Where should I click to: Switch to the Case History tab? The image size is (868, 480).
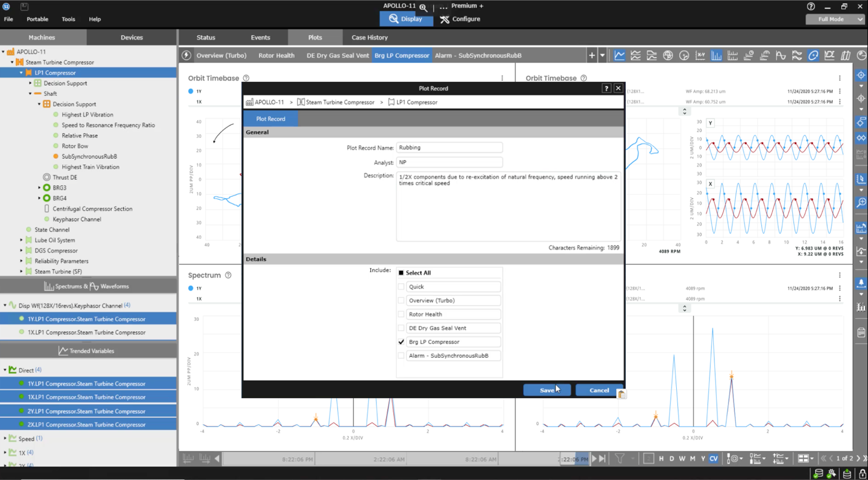(370, 38)
